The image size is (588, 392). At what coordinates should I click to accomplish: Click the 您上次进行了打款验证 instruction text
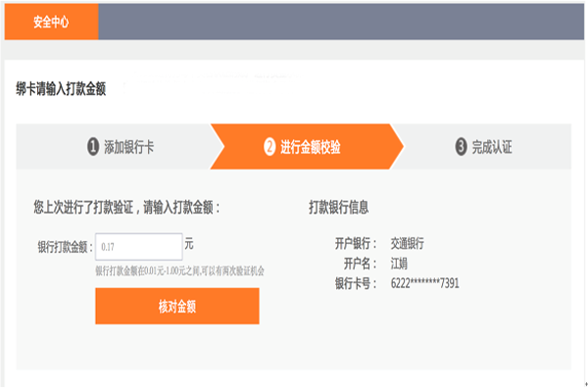[x=127, y=207]
